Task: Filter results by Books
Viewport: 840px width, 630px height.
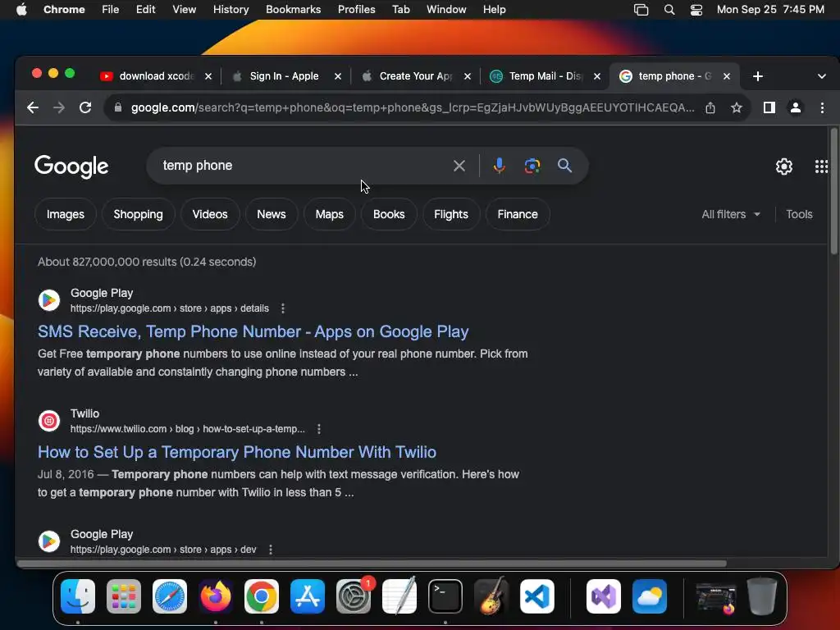Action: (x=389, y=214)
